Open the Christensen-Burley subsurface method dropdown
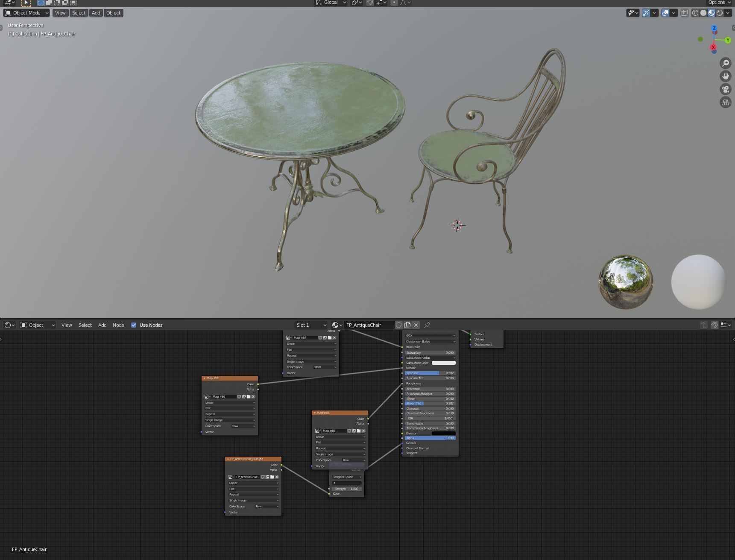735x560 pixels. (430, 342)
